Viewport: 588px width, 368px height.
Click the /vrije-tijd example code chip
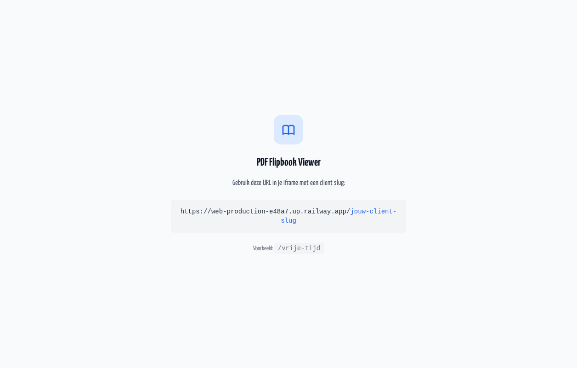pos(299,248)
